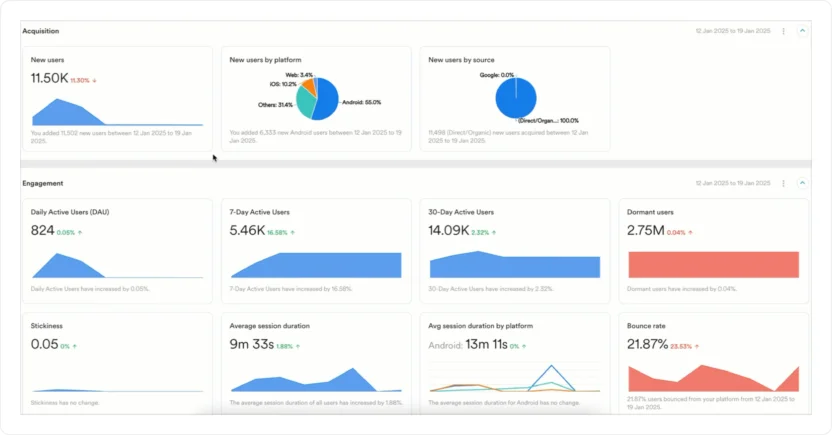Viewport: 832px width, 435px height.
Task: Click the Average session duration chart
Action: coord(316,379)
